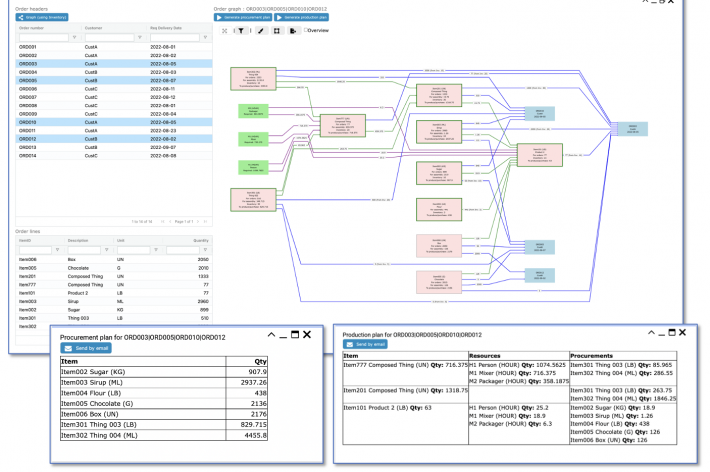Viewport: 710px width, 472px height.
Task: Click the filter funnel icon in graph toolbar
Action: point(241,31)
